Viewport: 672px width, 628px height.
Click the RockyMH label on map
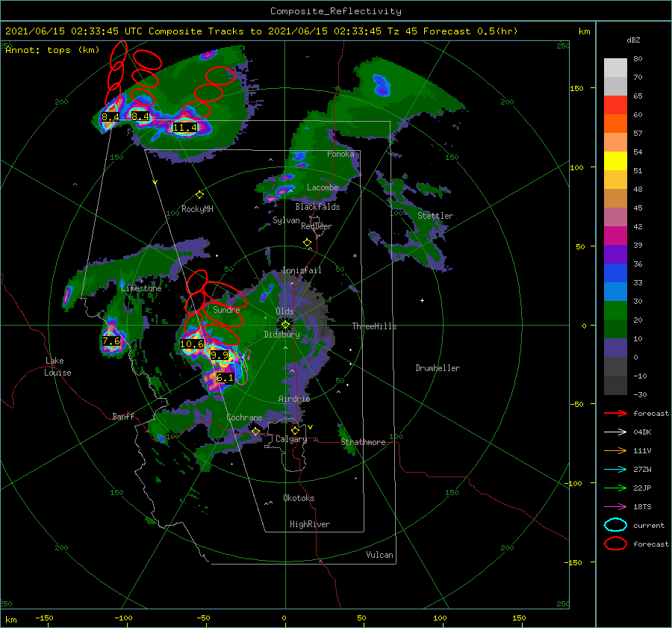[197, 209]
